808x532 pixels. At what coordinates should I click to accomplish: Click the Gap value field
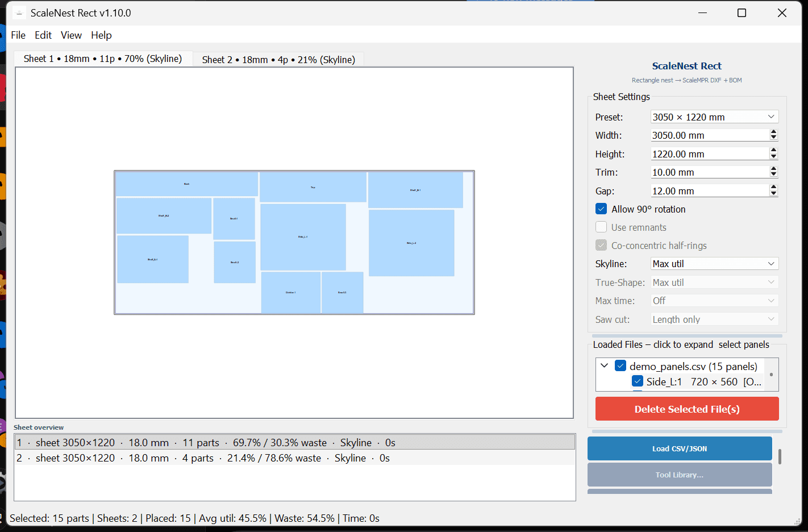click(710, 191)
